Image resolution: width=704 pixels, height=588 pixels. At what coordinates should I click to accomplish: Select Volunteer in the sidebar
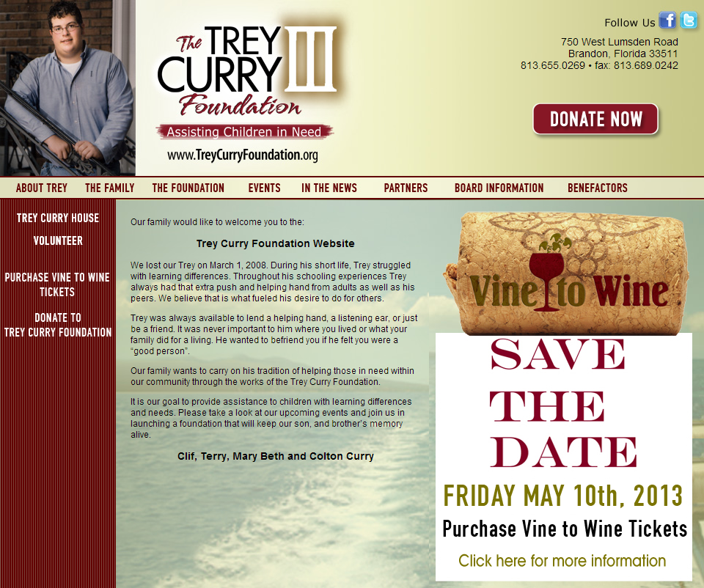coord(58,241)
